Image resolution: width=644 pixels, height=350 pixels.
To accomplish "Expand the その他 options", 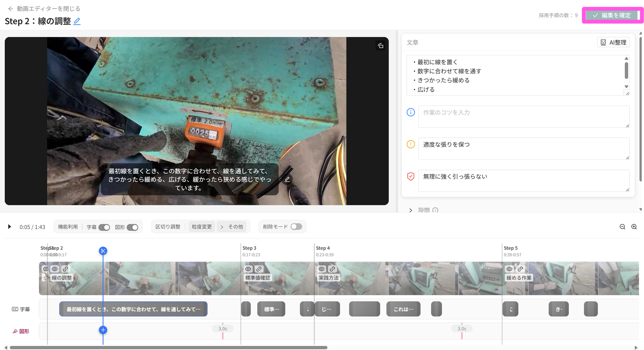I will 232,227.
